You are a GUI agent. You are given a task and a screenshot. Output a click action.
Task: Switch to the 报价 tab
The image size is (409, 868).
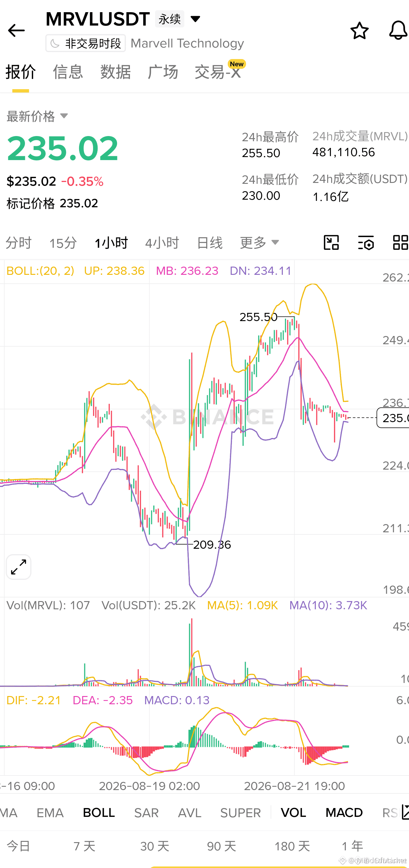pyautogui.click(x=21, y=72)
